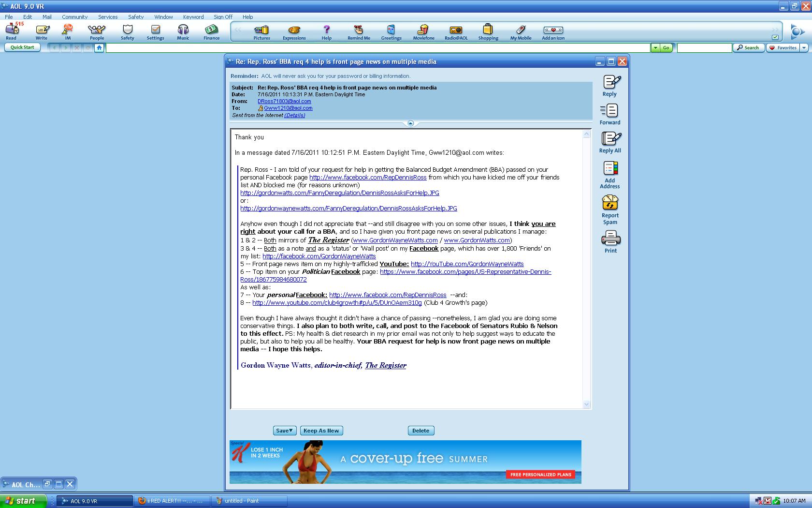Forward this email using the Forward icon
The width and height of the screenshot is (812, 508).
[x=610, y=114]
